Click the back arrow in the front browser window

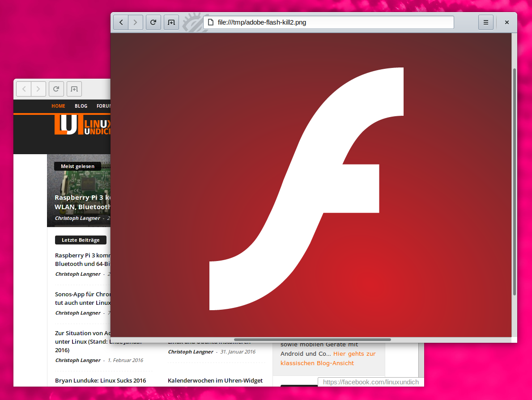tap(121, 22)
